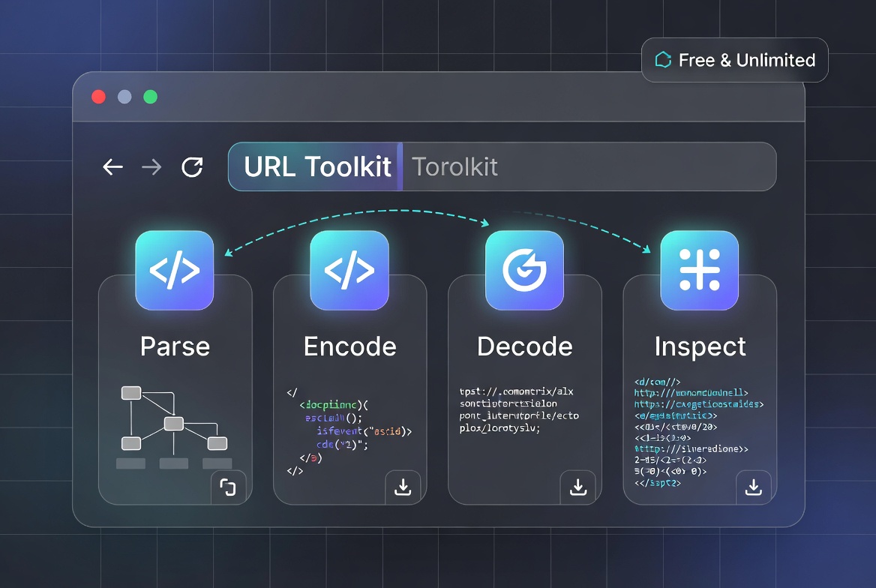Open the Encode code-brackets icon

tap(349, 271)
